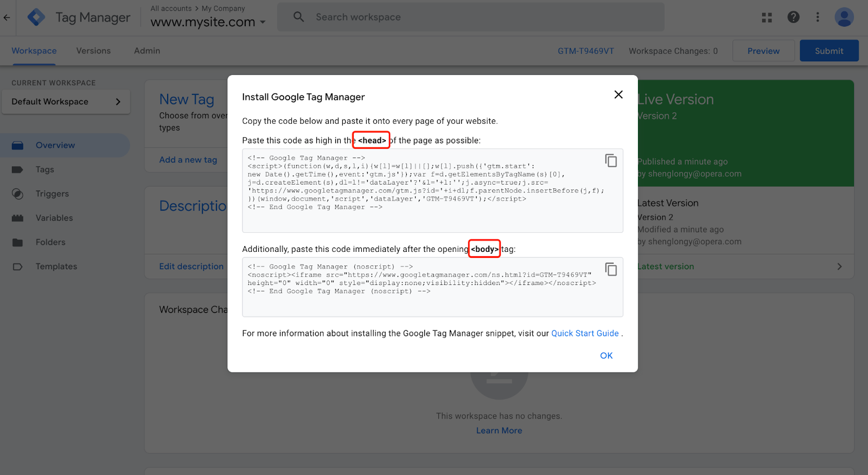The height and width of the screenshot is (475, 868).
Task: Click the Submit button
Action: tap(828, 50)
